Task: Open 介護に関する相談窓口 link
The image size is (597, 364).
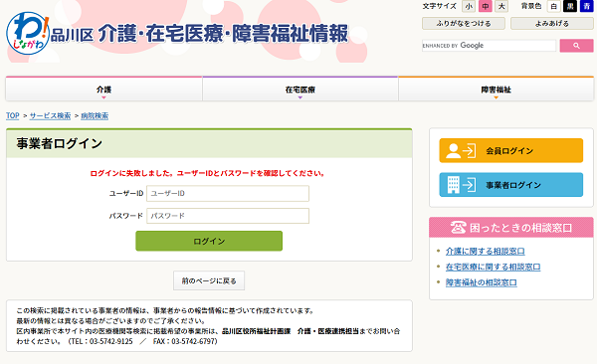Action: 486,252
